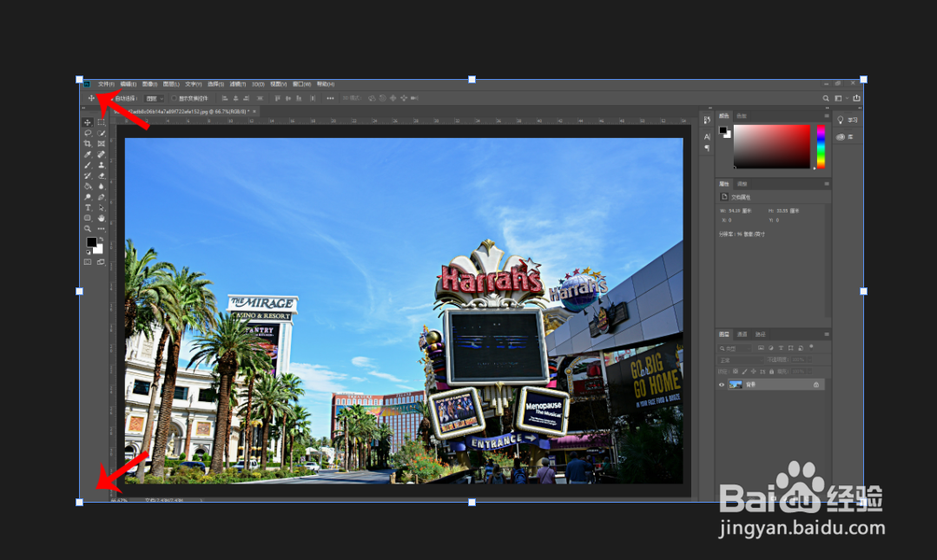Open the layer filter type dropdown
This screenshot has height=560, width=937.
point(735,348)
